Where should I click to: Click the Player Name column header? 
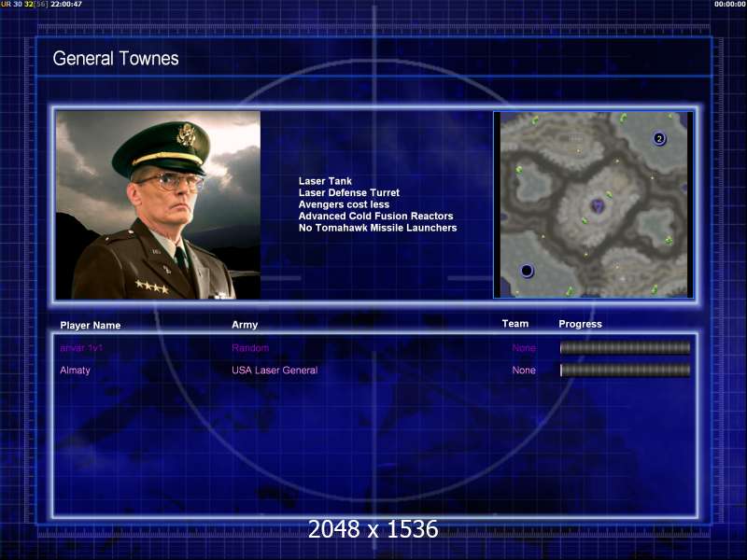pyautogui.click(x=91, y=325)
